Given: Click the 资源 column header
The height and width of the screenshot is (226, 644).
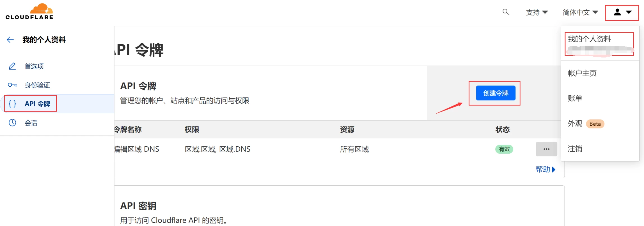Looking at the screenshot, I should click(x=347, y=129).
